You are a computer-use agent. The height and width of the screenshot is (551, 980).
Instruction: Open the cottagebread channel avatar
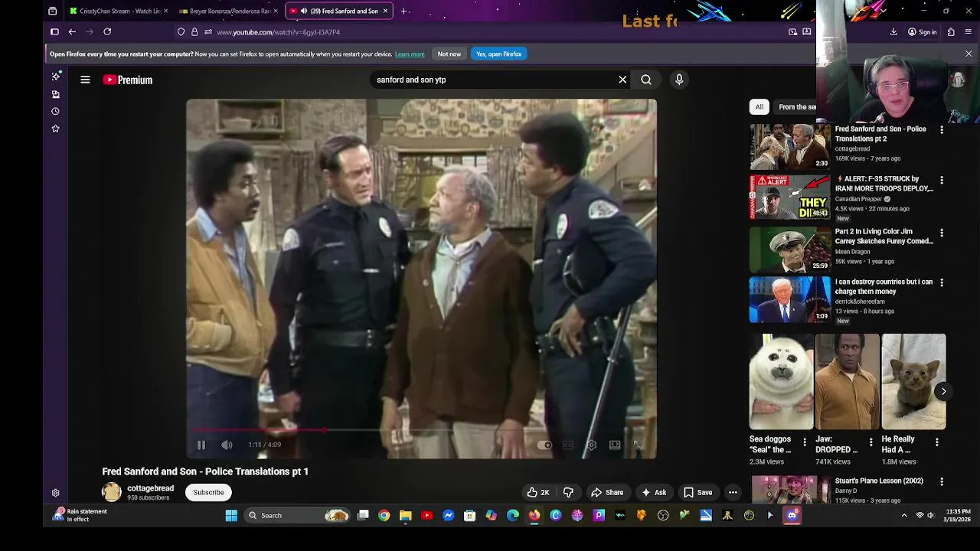(x=112, y=492)
